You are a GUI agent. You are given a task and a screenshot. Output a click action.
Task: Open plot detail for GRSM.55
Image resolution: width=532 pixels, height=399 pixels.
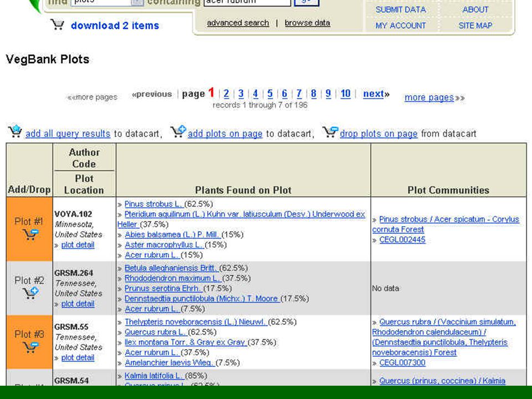78,357
